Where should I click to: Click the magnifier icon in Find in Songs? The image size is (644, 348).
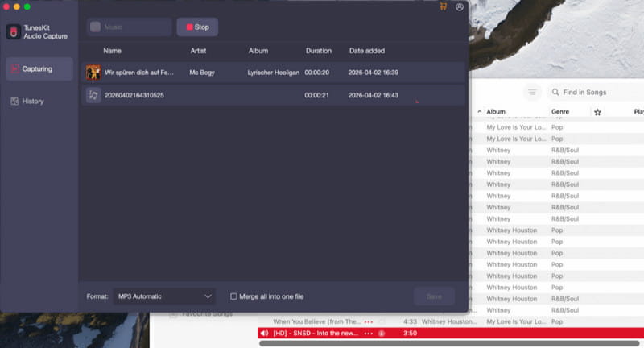[x=555, y=92]
